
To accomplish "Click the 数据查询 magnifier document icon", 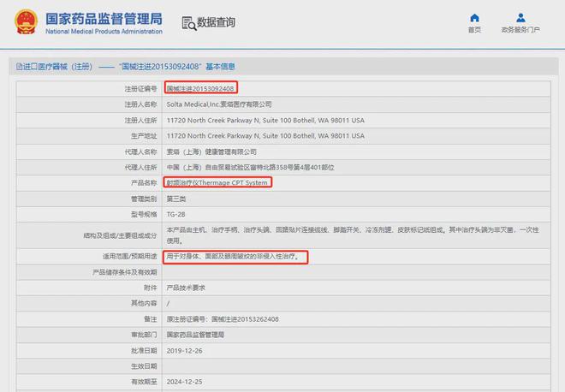I will 187,22.
